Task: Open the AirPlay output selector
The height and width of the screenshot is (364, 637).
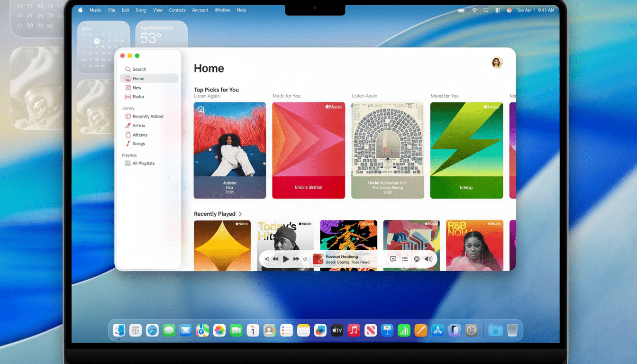Action: point(416,259)
